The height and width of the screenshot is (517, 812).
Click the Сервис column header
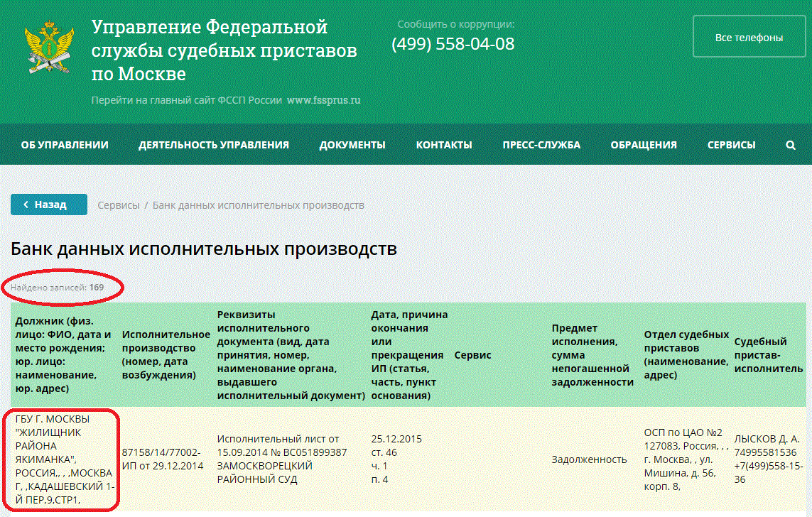tap(472, 355)
